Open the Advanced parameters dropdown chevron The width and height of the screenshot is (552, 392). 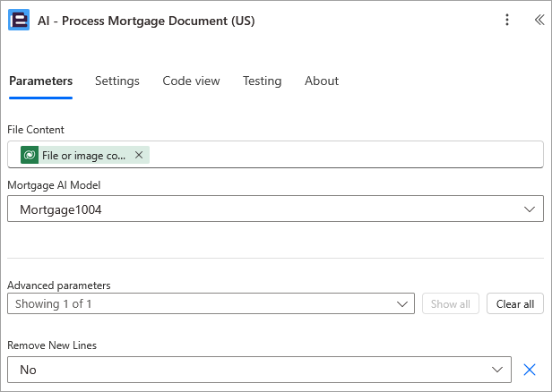pyautogui.click(x=402, y=303)
